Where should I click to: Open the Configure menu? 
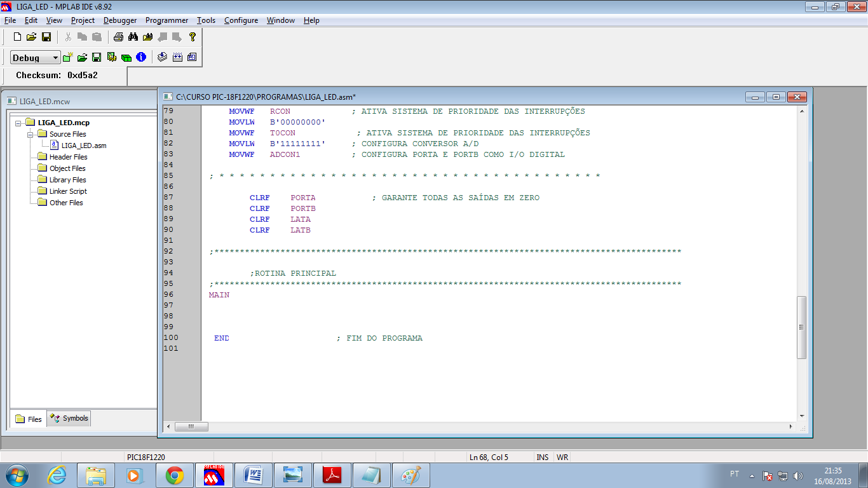click(241, 20)
